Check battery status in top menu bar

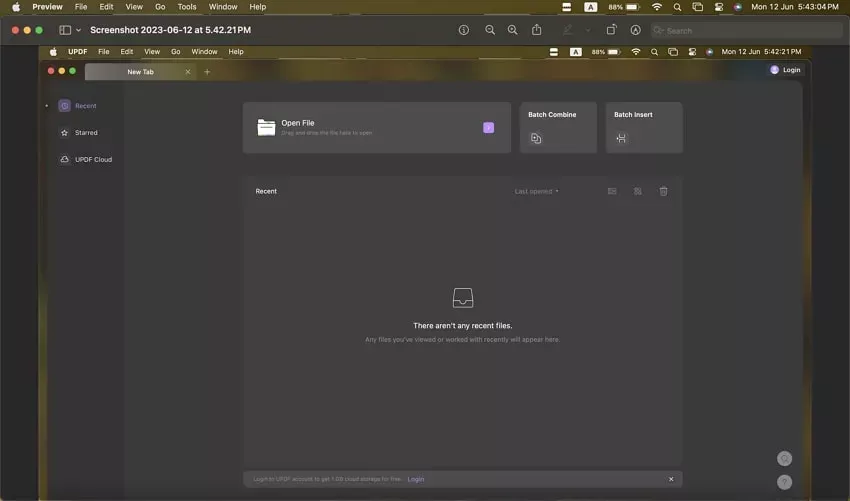click(x=624, y=7)
